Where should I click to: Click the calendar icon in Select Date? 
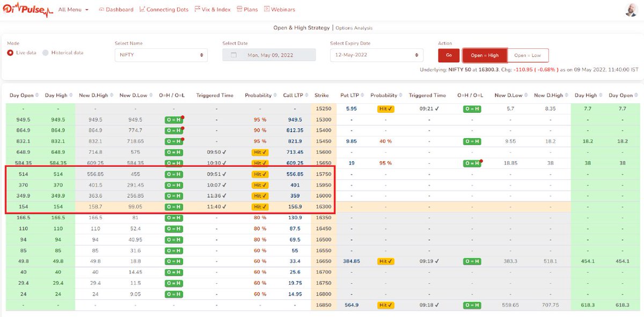coord(233,55)
